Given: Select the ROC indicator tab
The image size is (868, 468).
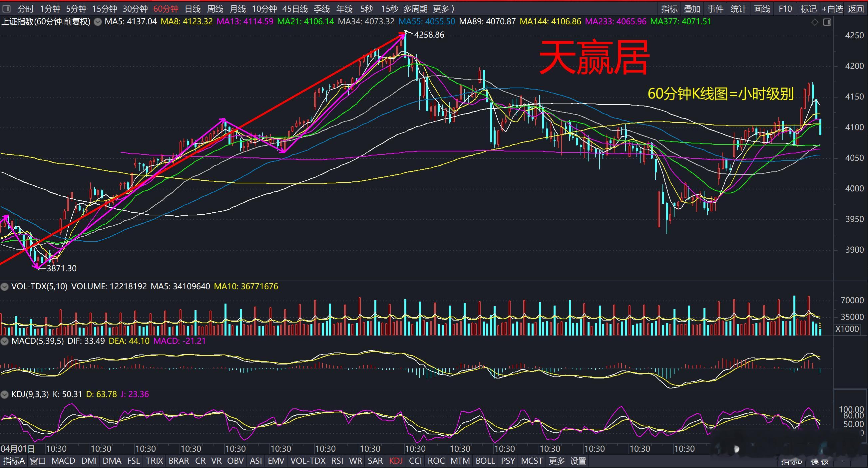Looking at the screenshot, I should click(436, 461).
